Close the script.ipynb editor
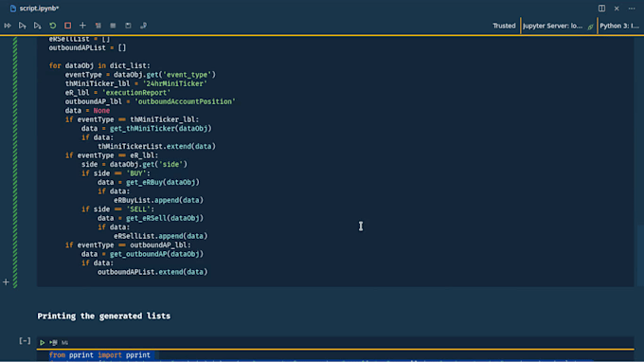This screenshot has height=362, width=644. (x=617, y=9)
